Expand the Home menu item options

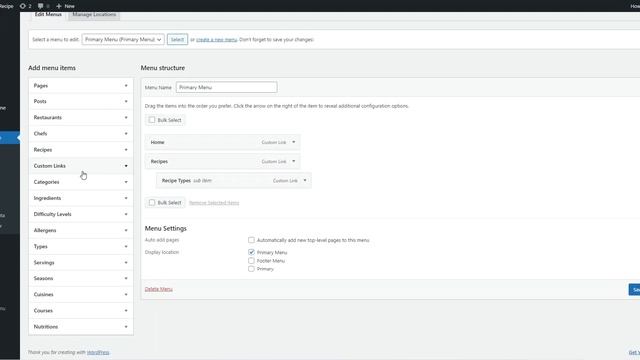pyautogui.click(x=293, y=142)
